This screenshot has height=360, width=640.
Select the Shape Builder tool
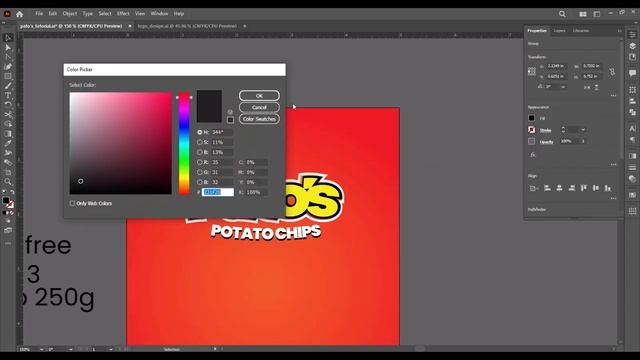pos(8,124)
